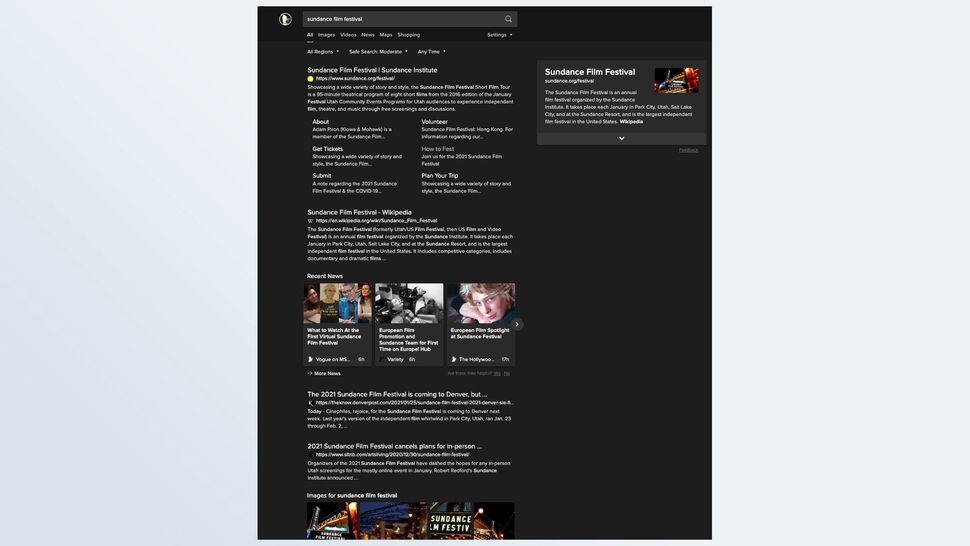Viewport: 970px width, 546px height.
Task: Open the What to Watch At the First Virtual Sundance news card
Action: pyautogui.click(x=337, y=325)
